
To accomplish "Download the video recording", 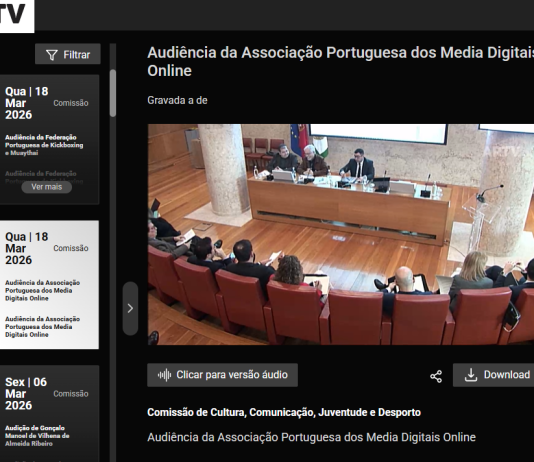I will pos(494,375).
